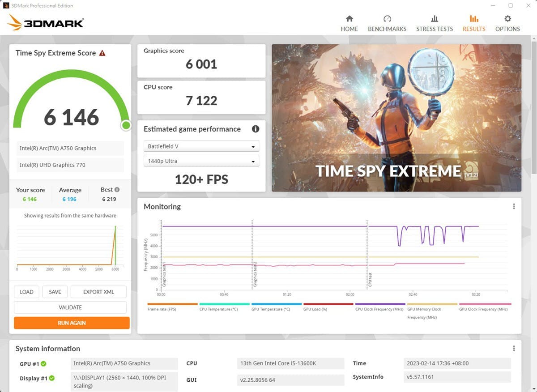Click the Estimated game performance info icon
537x392 pixels.
pyautogui.click(x=256, y=129)
